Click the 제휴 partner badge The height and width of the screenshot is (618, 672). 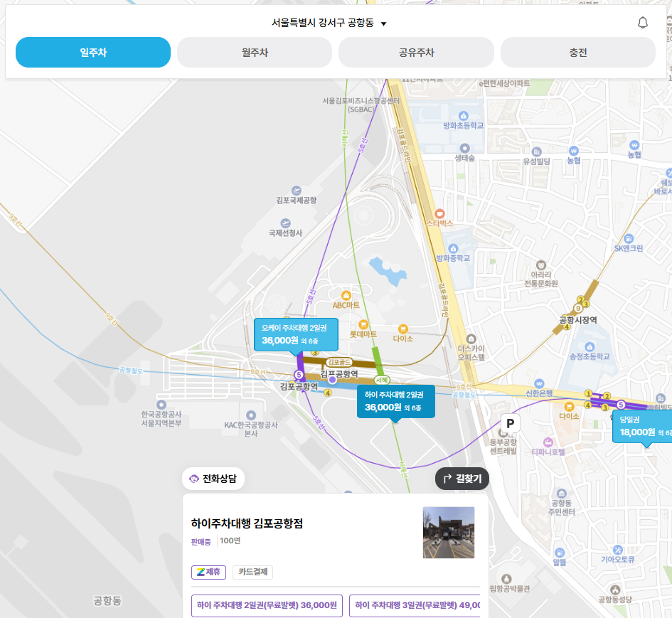tap(208, 572)
